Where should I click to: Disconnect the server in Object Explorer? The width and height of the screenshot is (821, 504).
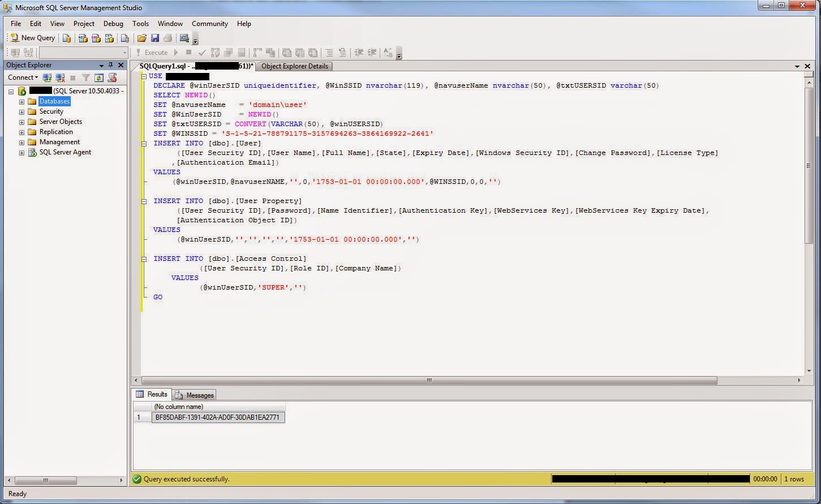tap(60, 77)
